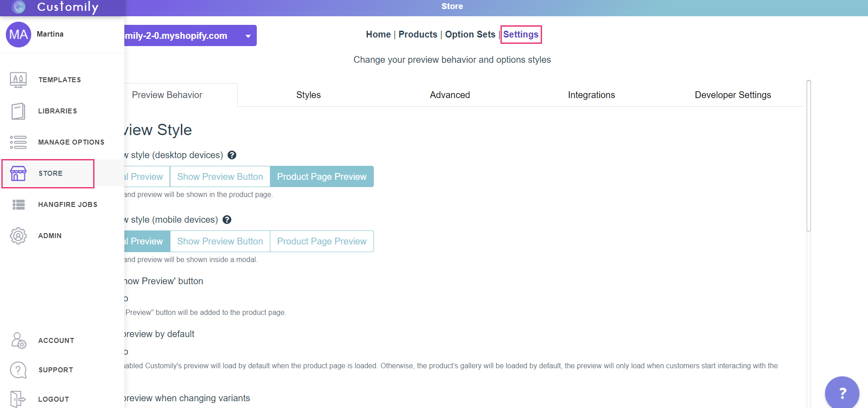Select desktop Product Page Preview option

321,177
